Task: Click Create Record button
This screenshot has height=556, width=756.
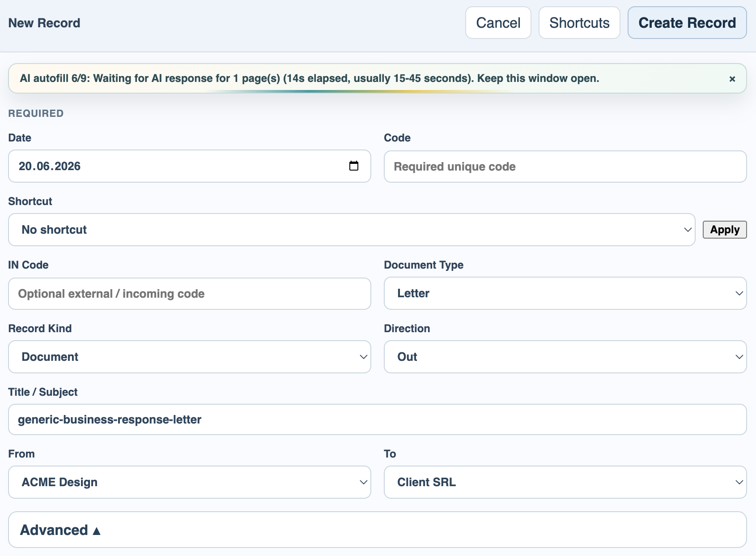Action: click(x=687, y=23)
